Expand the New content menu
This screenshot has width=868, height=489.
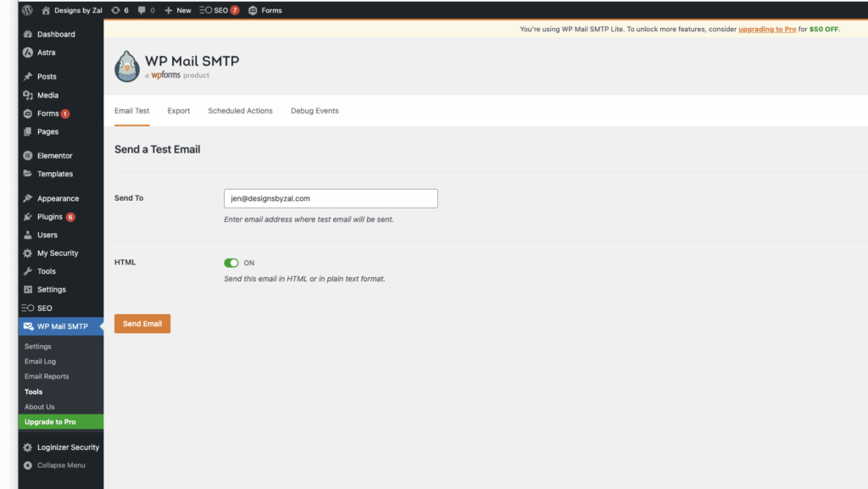[178, 10]
